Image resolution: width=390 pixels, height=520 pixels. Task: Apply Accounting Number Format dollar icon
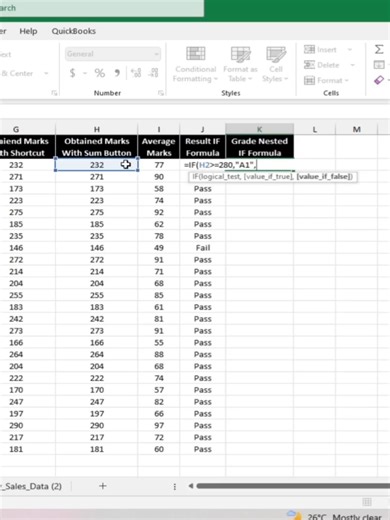tap(72, 73)
